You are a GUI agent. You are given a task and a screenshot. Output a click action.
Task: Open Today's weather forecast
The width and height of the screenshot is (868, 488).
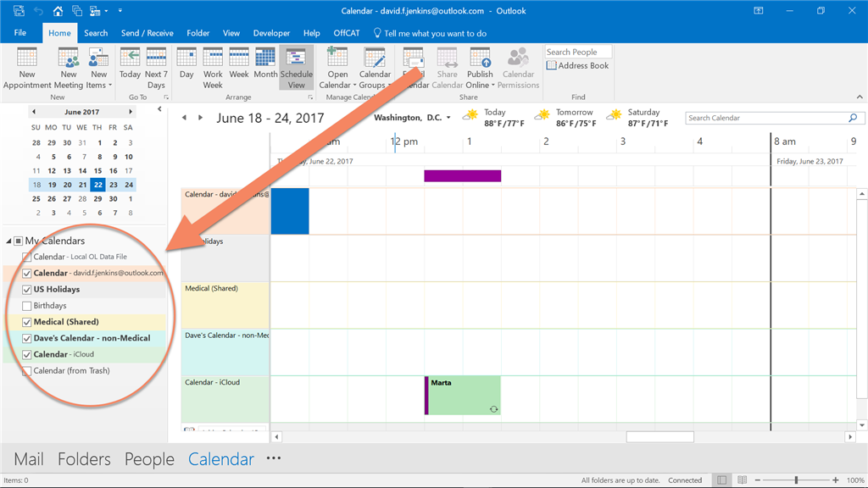click(x=494, y=117)
